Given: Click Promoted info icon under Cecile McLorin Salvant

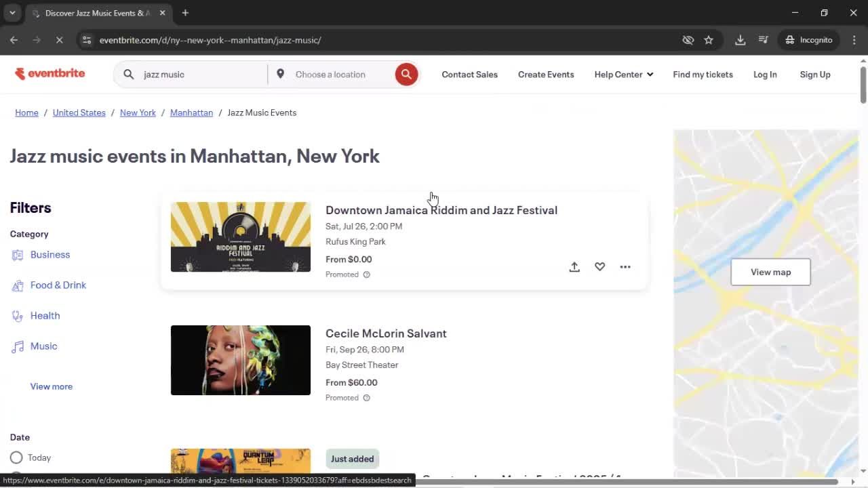Looking at the screenshot, I should coord(367,398).
